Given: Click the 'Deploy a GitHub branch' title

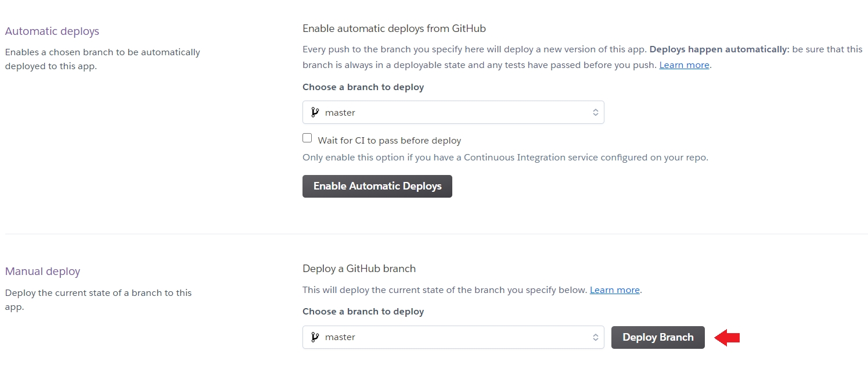Looking at the screenshot, I should (x=359, y=269).
